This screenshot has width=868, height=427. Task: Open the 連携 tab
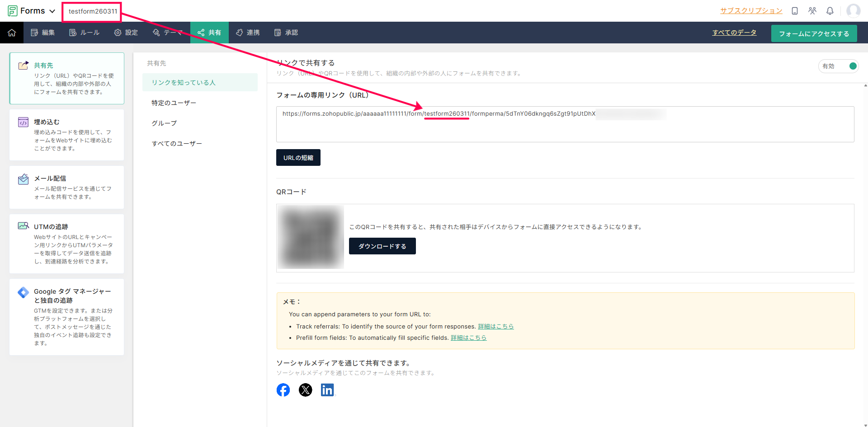tap(248, 33)
